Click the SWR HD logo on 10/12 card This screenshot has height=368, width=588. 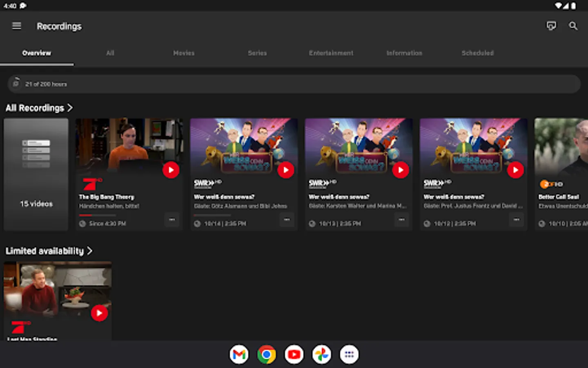pos(437,183)
